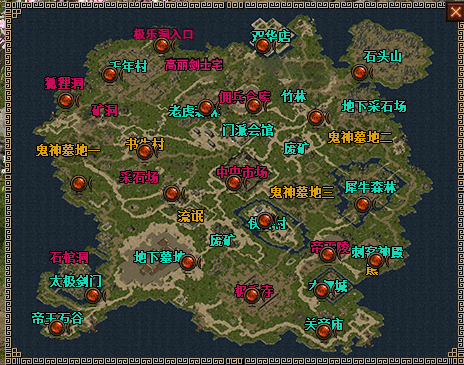Choose the 老虎森林 tiger forest orb
Screen dimensions: 464x365
click(x=206, y=107)
